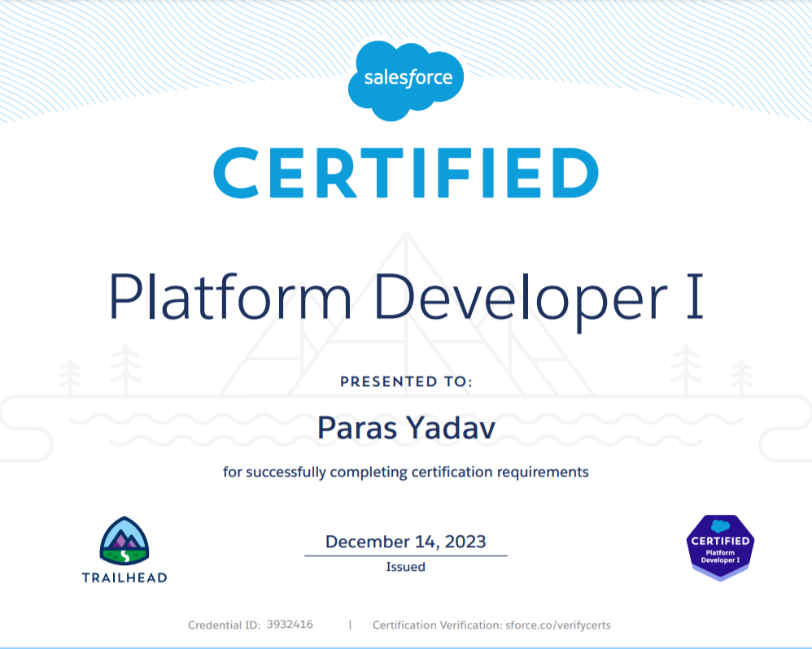Click the PRESENTED TO label
Image resolution: width=812 pixels, height=649 pixels.
(405, 381)
